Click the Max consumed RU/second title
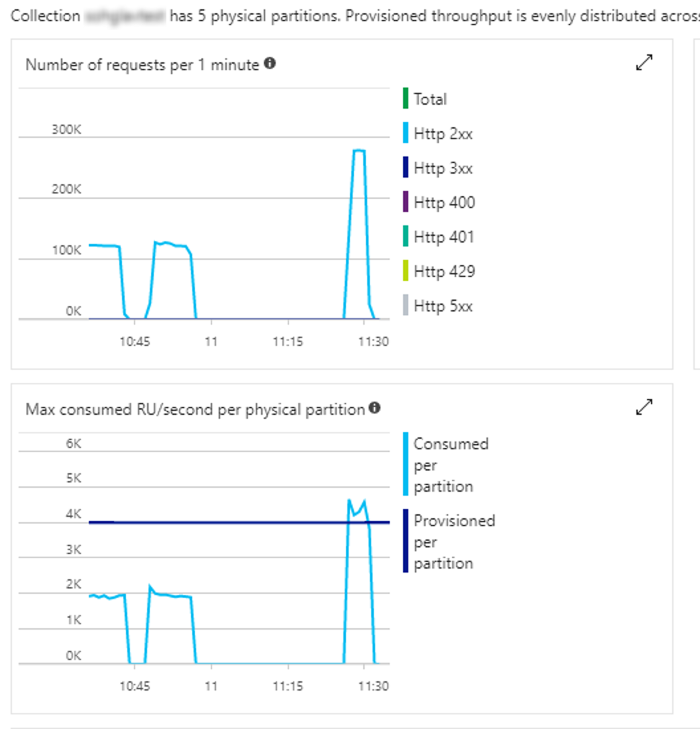700x729 pixels. 195,409
